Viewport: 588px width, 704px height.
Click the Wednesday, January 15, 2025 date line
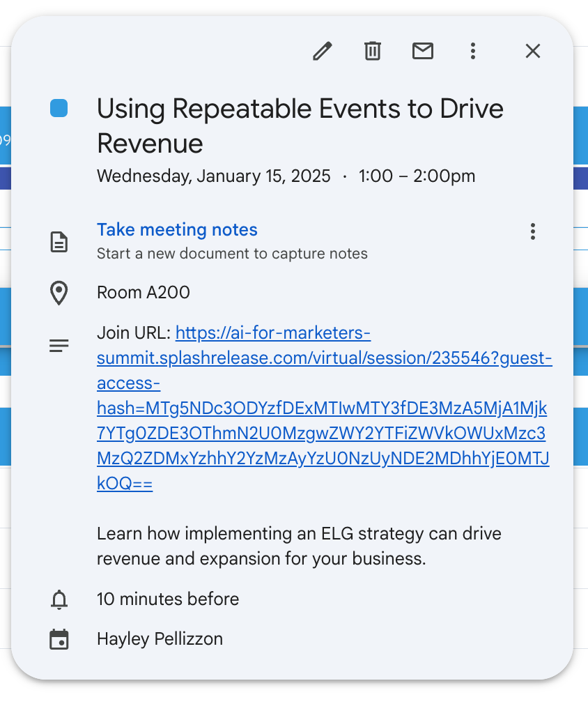pos(214,176)
